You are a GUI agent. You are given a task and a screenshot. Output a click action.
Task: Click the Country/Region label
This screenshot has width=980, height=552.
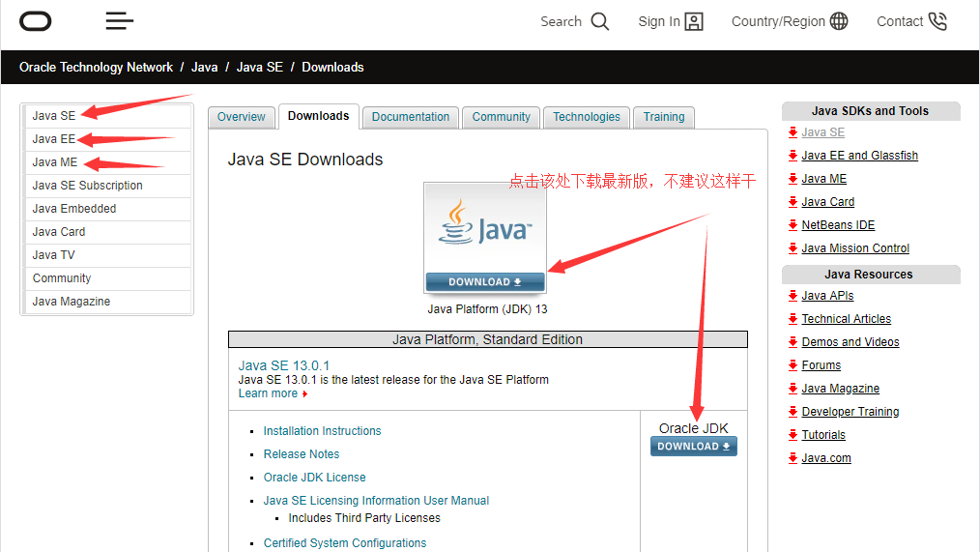coord(778,21)
